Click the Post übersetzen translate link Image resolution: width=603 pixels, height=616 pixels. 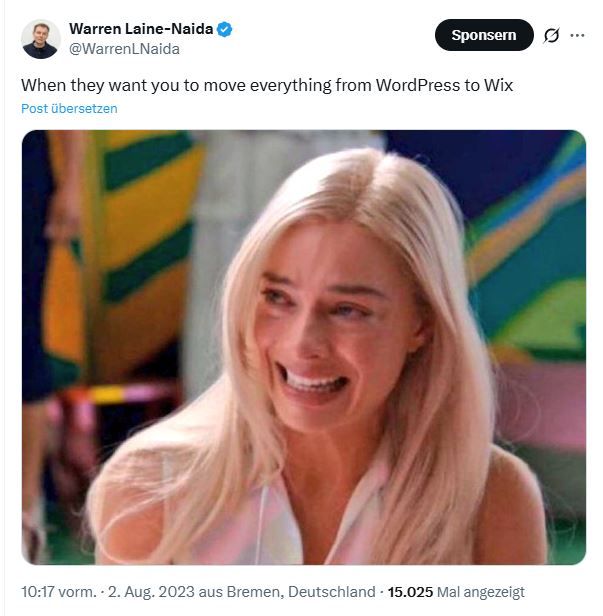(69, 108)
